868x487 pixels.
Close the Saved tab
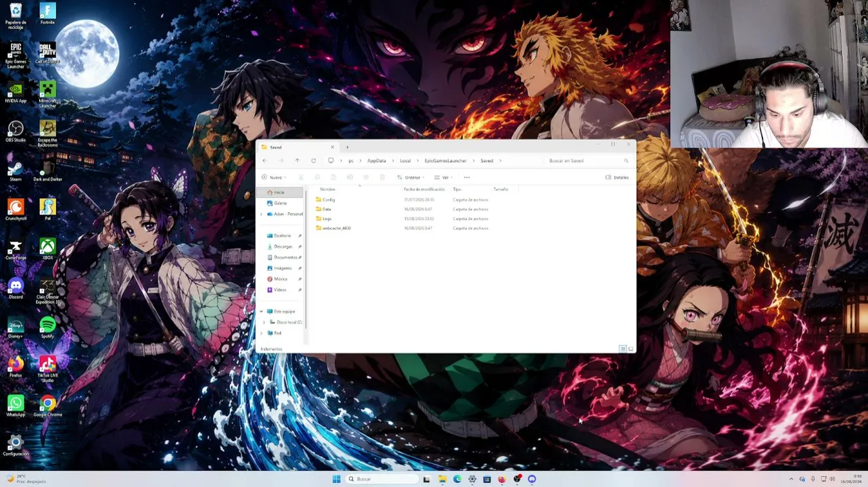(x=332, y=147)
